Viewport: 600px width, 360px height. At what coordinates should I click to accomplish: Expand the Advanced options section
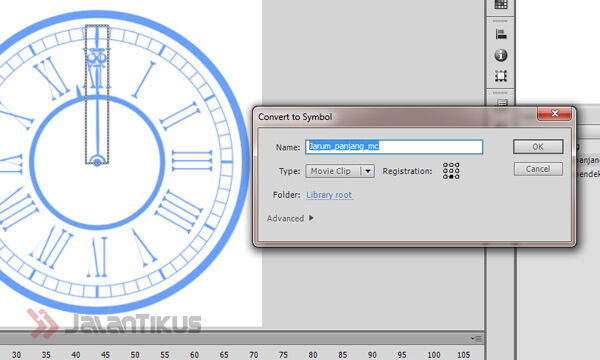[290, 218]
